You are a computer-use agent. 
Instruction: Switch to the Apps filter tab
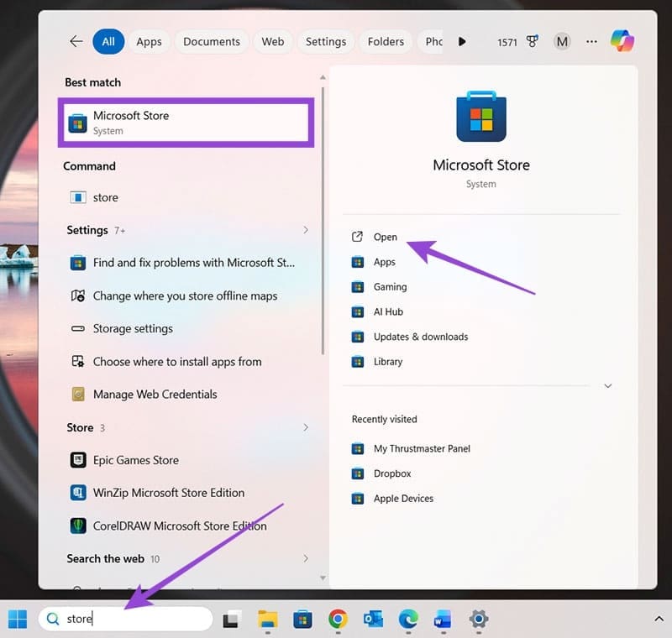[149, 41]
